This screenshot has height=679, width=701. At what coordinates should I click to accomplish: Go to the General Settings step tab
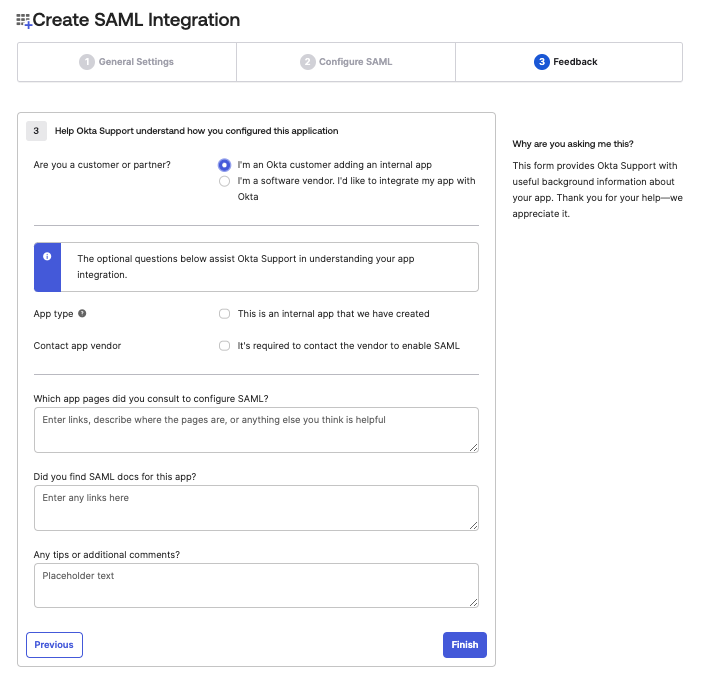(127, 62)
